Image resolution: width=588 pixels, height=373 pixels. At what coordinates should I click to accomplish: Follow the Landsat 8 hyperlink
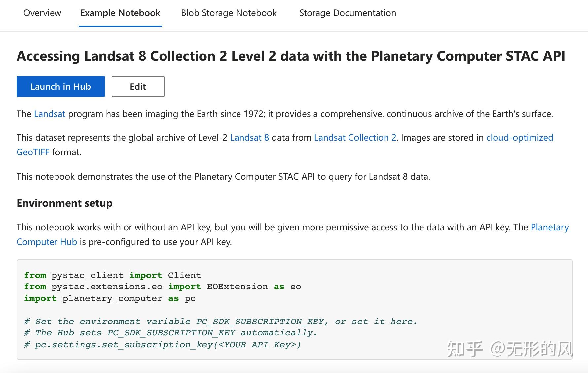click(249, 138)
